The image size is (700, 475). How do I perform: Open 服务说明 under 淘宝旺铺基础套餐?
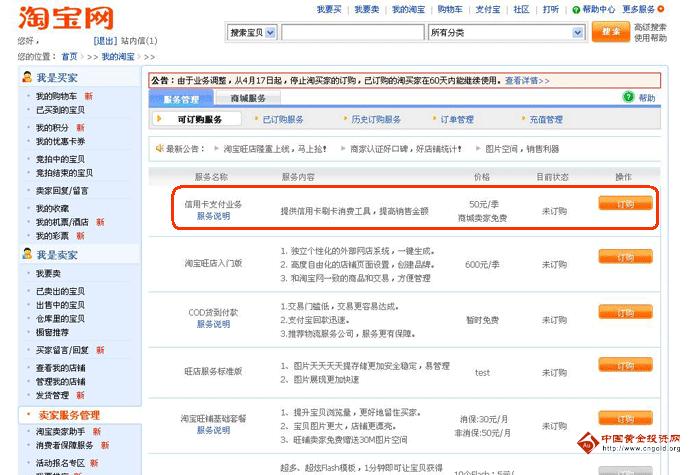[x=213, y=430]
